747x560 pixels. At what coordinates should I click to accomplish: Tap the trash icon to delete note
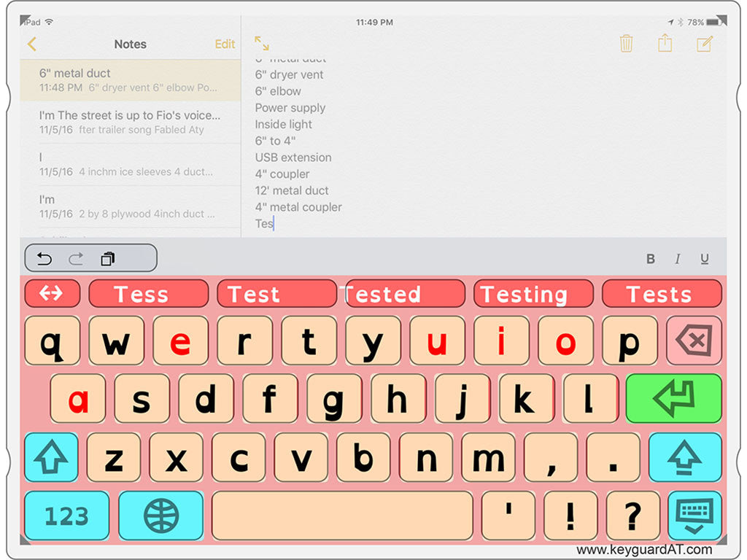(x=626, y=44)
